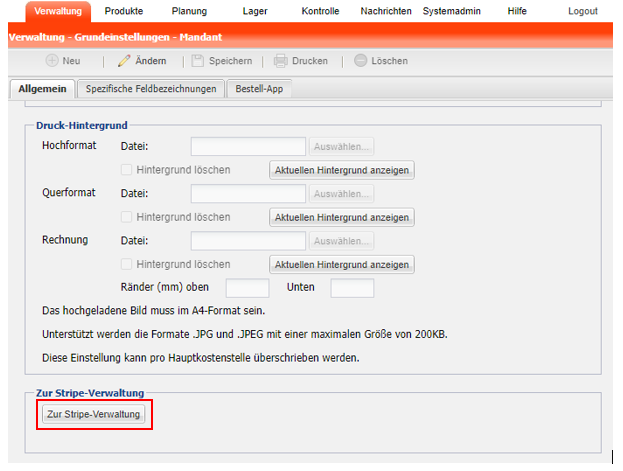Open the Bestell-App tab
The height and width of the screenshot is (471, 623).
[x=258, y=89]
